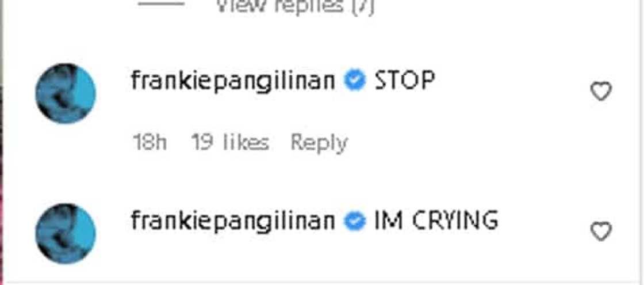644x285 pixels.
Task: Show who liked via 19 likes
Action: (x=230, y=142)
